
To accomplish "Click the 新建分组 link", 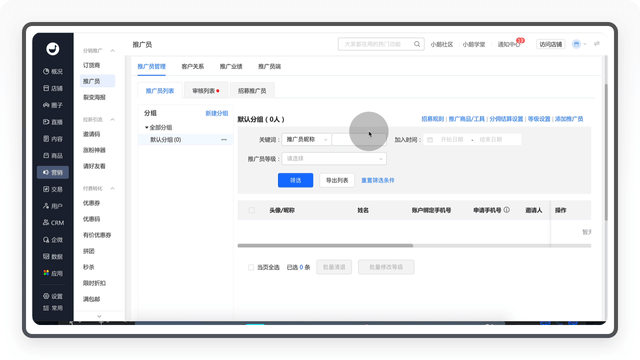I will click(217, 113).
